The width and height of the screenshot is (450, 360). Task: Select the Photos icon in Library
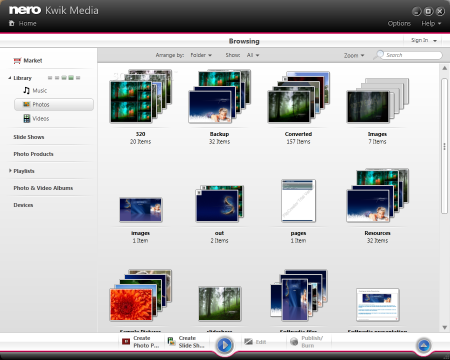(27, 104)
